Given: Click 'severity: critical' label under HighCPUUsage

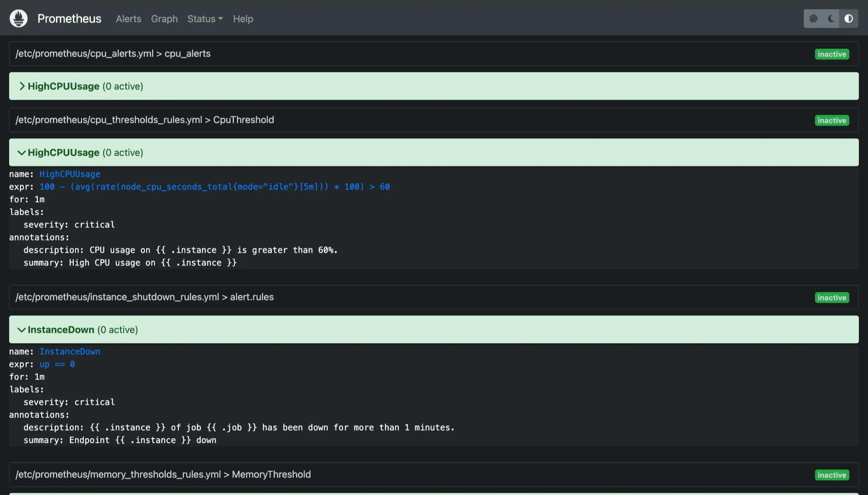Looking at the screenshot, I should (69, 225).
